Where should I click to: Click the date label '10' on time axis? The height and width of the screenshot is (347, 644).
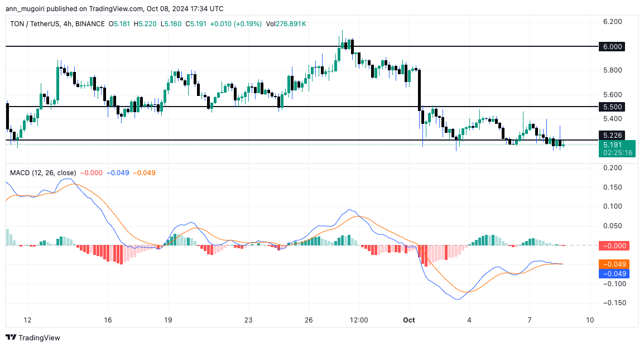tap(590, 320)
